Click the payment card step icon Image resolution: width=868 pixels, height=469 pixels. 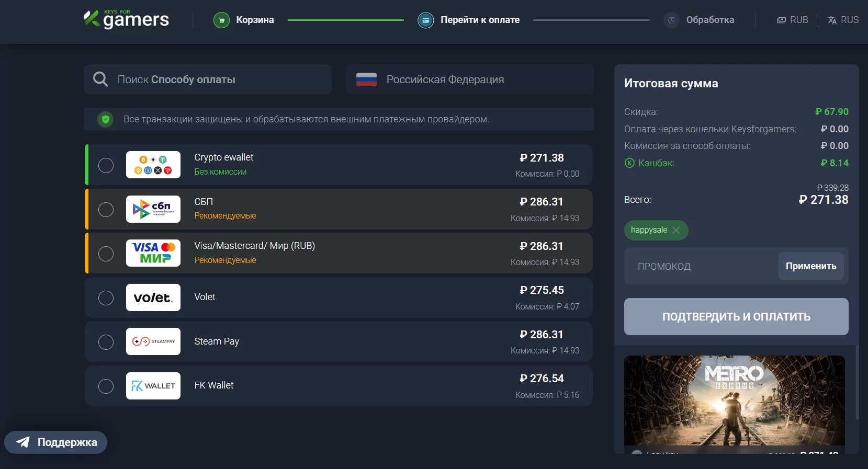426,20
